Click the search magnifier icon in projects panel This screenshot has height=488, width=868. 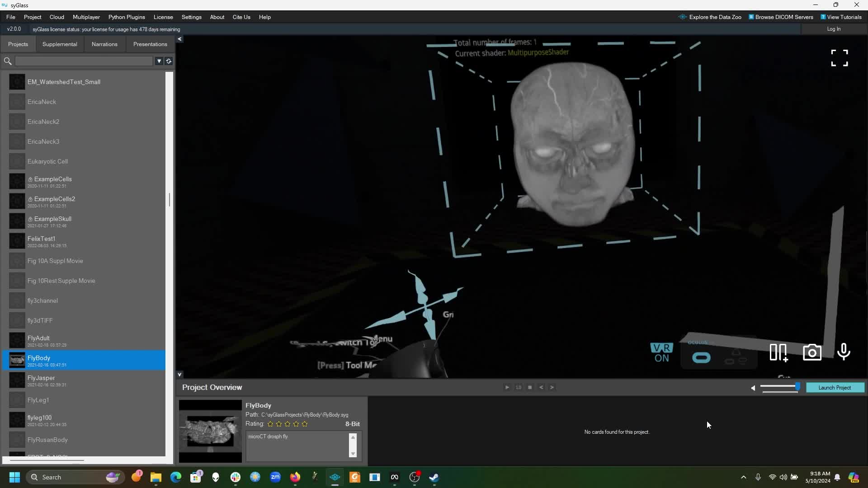tap(8, 61)
